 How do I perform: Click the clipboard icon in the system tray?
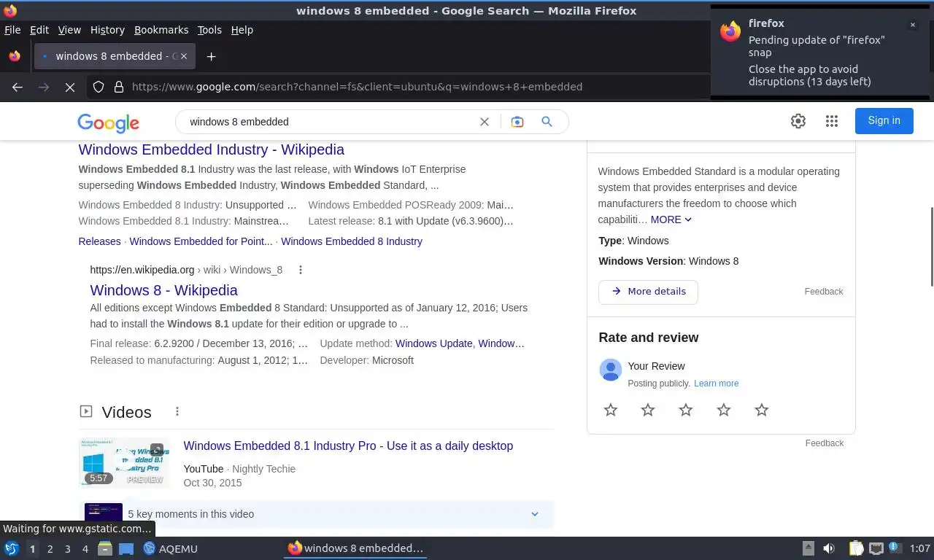tap(856, 548)
